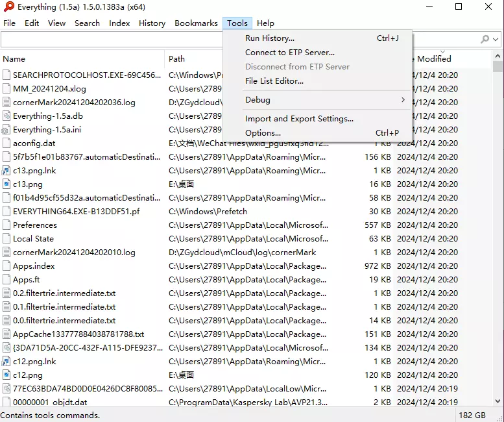Click path C:\Windows\Prefetch of EVERYTHING64 row
Viewport: 504px width, 422px height.
[x=208, y=211]
